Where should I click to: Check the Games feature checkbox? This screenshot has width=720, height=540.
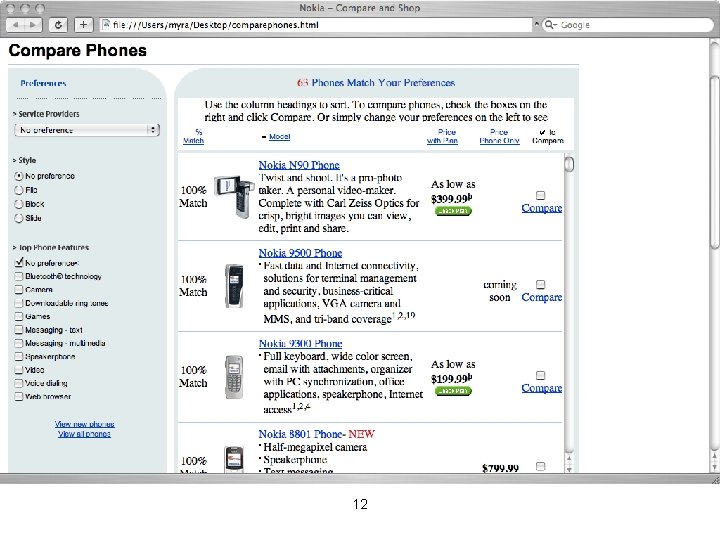coord(19,316)
